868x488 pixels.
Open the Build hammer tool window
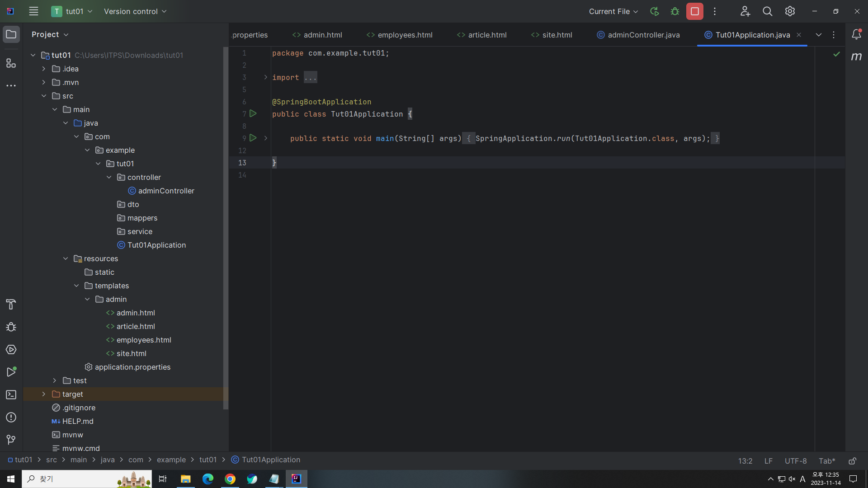click(x=11, y=304)
